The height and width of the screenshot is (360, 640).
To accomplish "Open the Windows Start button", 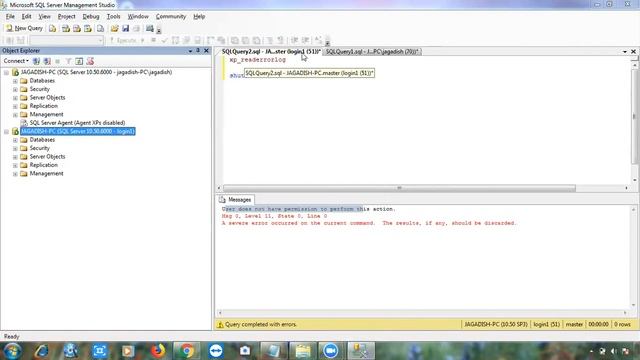I will 13,351.
